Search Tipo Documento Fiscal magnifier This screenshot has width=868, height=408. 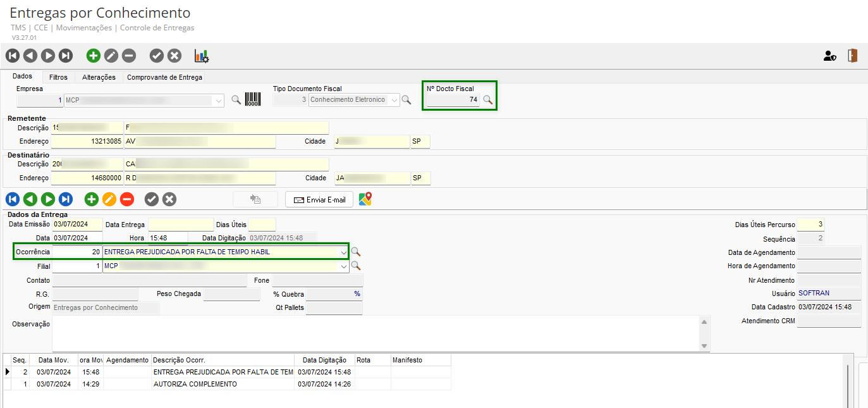coord(406,100)
